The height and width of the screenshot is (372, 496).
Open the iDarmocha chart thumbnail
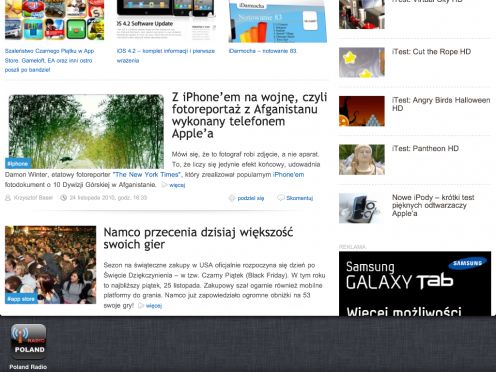click(278, 21)
